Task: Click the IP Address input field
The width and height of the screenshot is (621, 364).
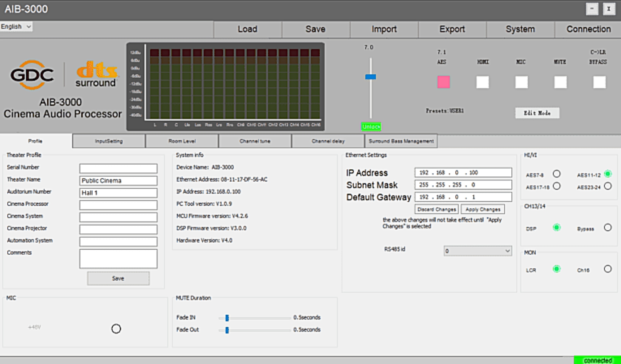Action: tap(463, 172)
